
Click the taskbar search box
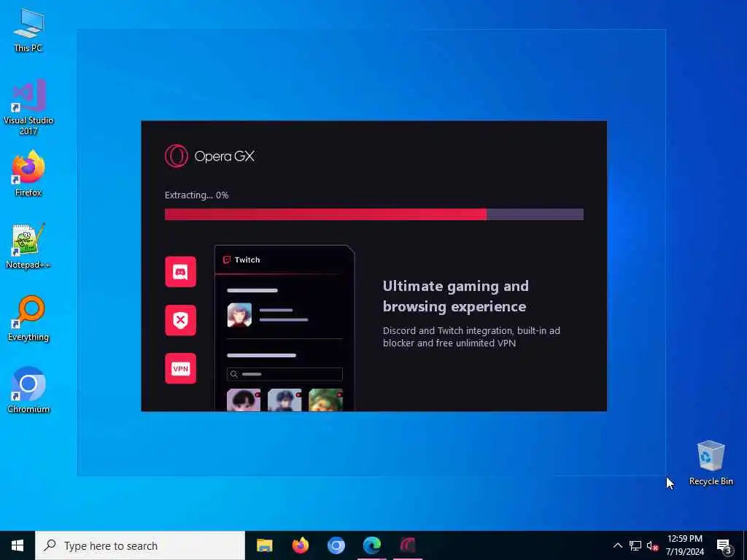pos(140,545)
